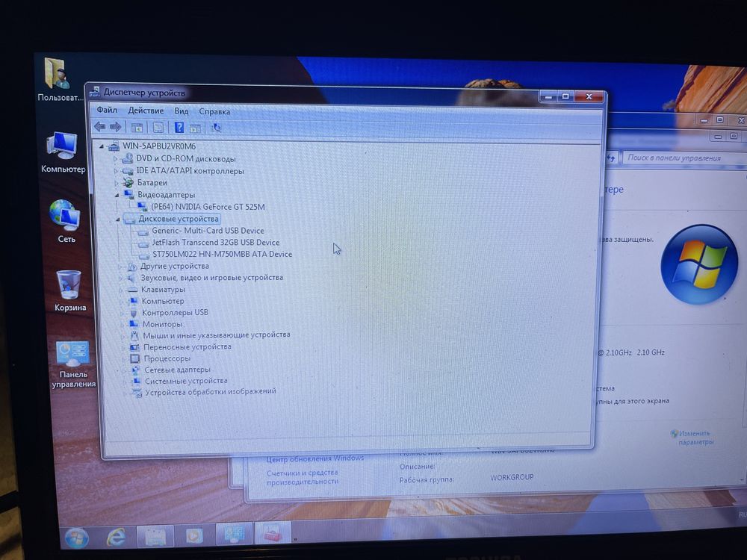Collapse the Дисковые устройства arrow

pyautogui.click(x=118, y=220)
